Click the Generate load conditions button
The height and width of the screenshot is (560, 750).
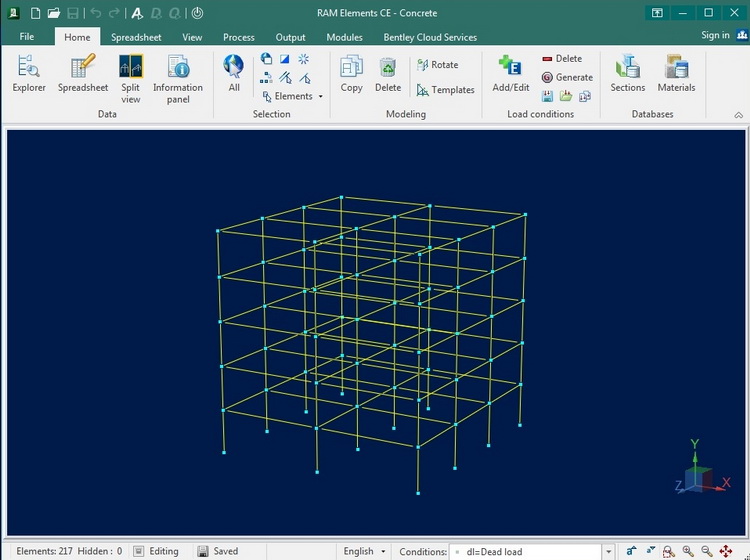click(x=567, y=77)
